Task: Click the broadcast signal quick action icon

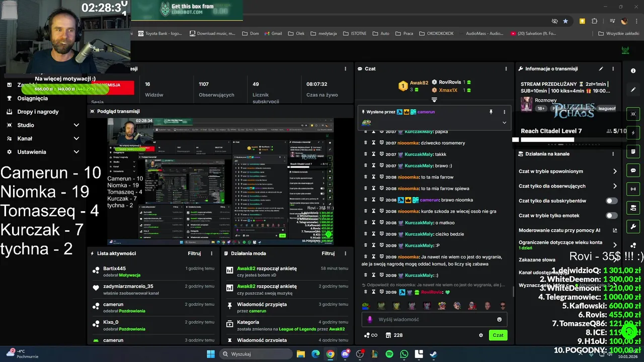Action: click(633, 189)
